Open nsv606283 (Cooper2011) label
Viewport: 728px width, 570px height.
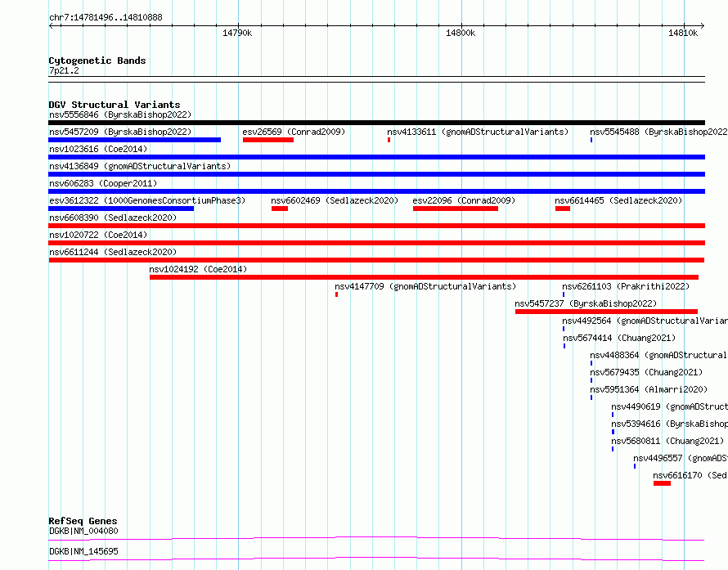(x=103, y=183)
